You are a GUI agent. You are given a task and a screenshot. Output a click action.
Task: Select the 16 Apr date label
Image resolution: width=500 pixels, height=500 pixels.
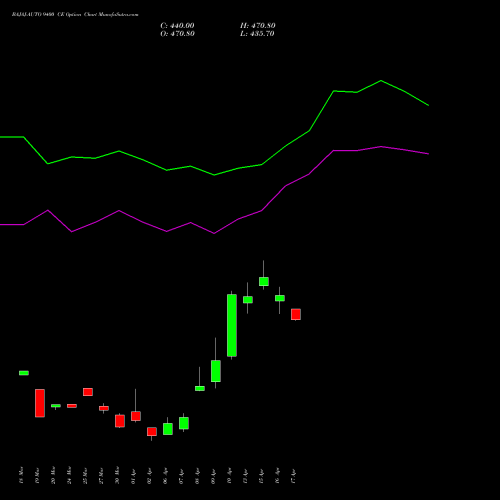point(277,475)
